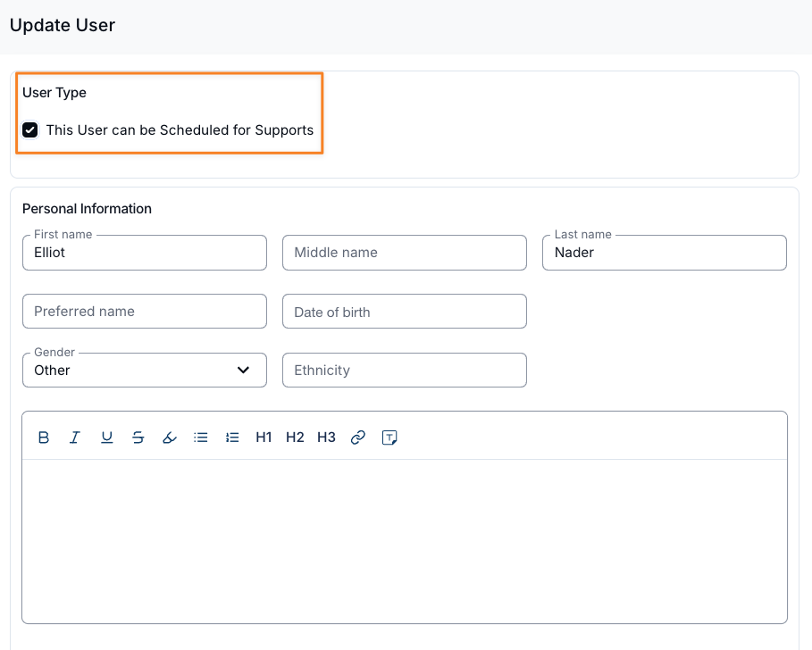Click the underline formatting icon
Screen dimensions: 812x650
(x=106, y=437)
